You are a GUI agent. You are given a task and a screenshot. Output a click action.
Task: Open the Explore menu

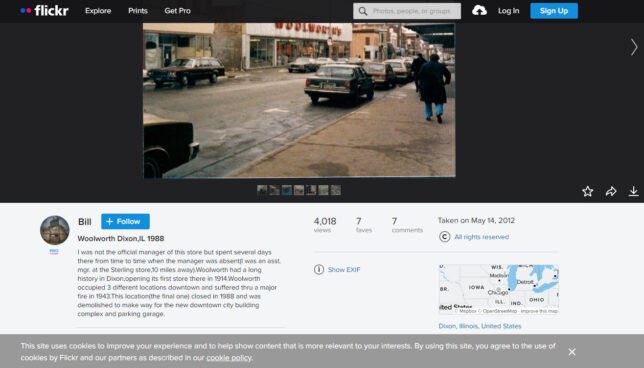(98, 11)
